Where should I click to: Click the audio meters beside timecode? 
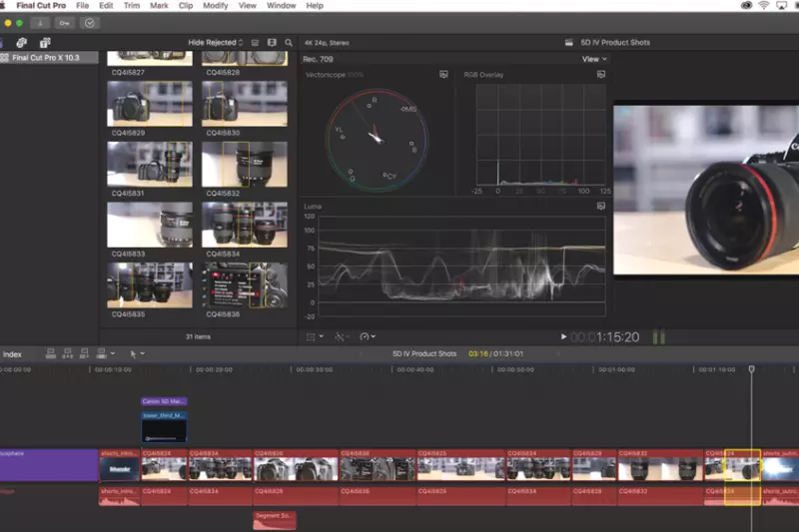coord(659,337)
